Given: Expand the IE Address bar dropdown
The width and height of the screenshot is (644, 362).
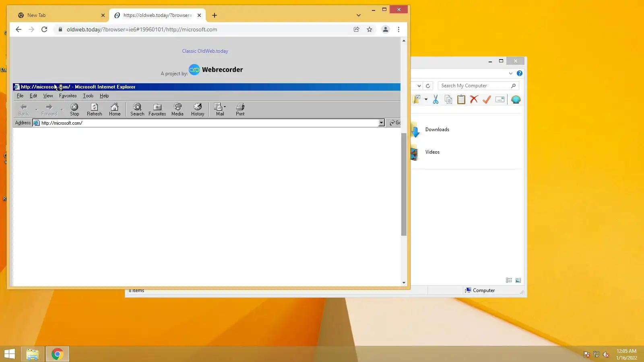Looking at the screenshot, I should point(382,123).
